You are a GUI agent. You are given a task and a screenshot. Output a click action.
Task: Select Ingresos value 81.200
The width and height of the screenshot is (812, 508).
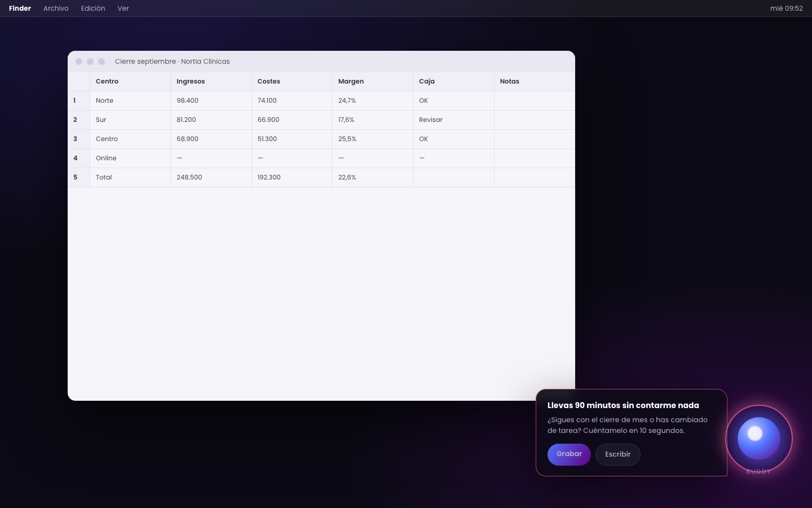[211, 120]
